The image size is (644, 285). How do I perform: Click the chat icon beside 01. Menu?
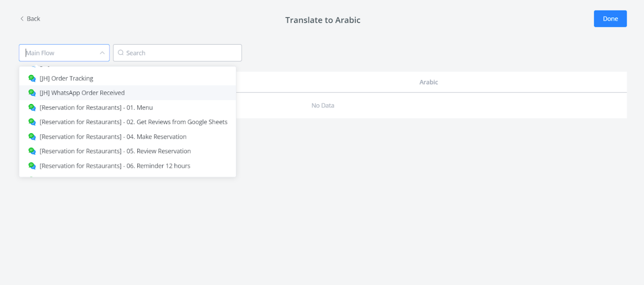tap(32, 108)
